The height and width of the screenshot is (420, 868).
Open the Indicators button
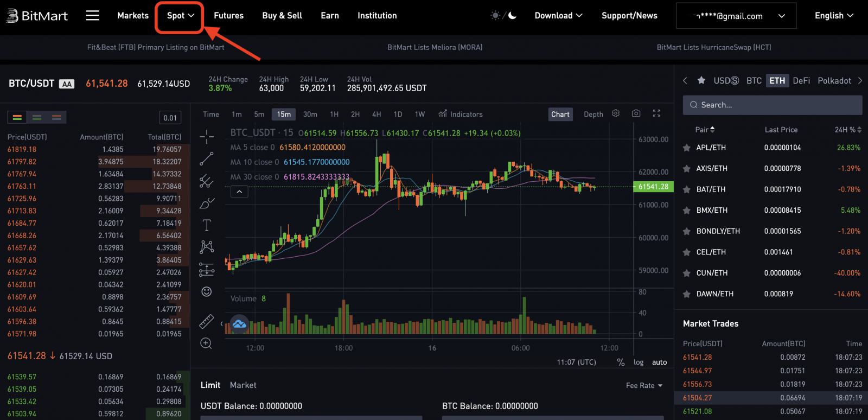pos(461,114)
